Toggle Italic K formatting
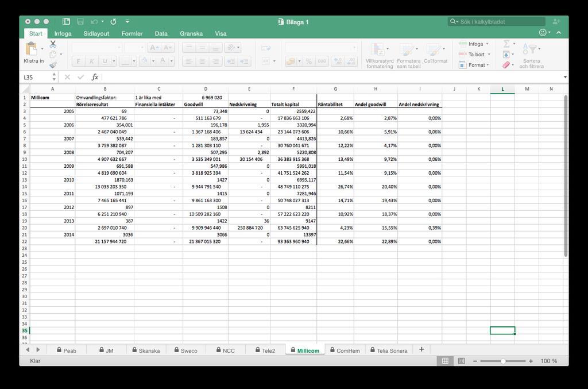 coord(91,61)
